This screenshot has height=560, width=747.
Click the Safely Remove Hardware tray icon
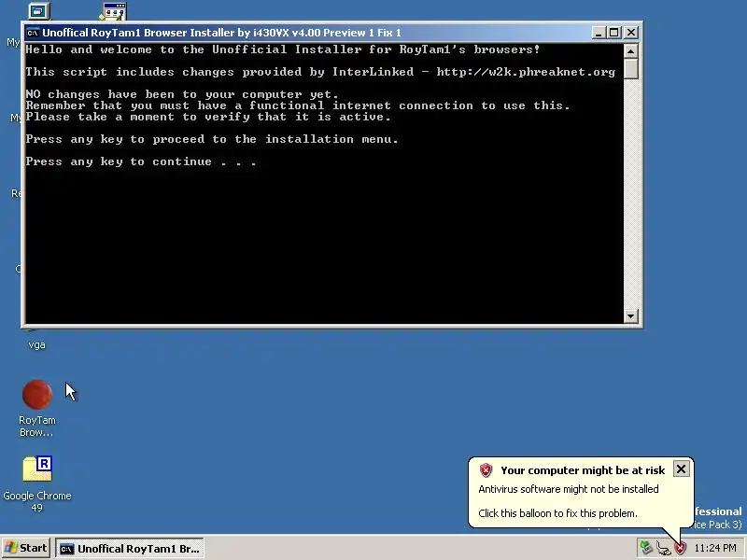click(645, 548)
